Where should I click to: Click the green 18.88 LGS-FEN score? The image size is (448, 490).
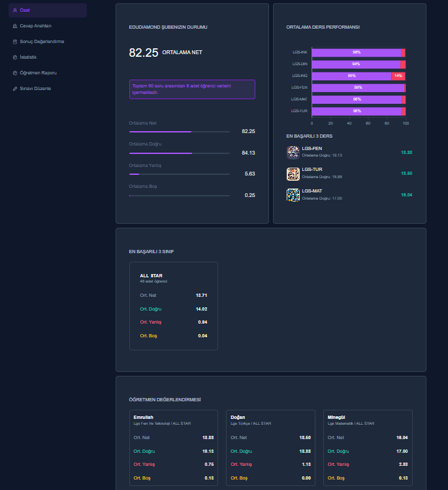[x=406, y=153]
